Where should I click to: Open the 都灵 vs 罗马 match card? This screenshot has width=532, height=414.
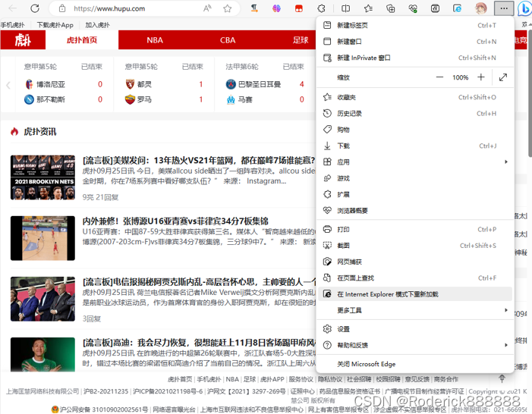pos(164,84)
